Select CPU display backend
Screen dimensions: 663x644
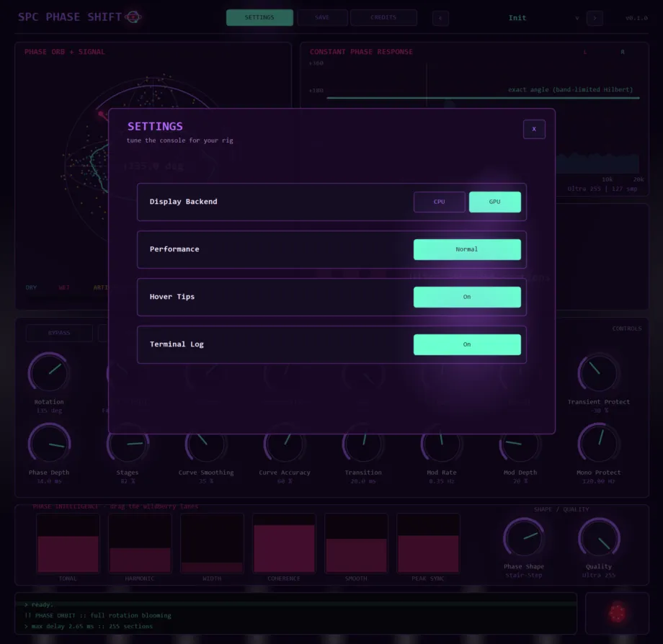440,202
